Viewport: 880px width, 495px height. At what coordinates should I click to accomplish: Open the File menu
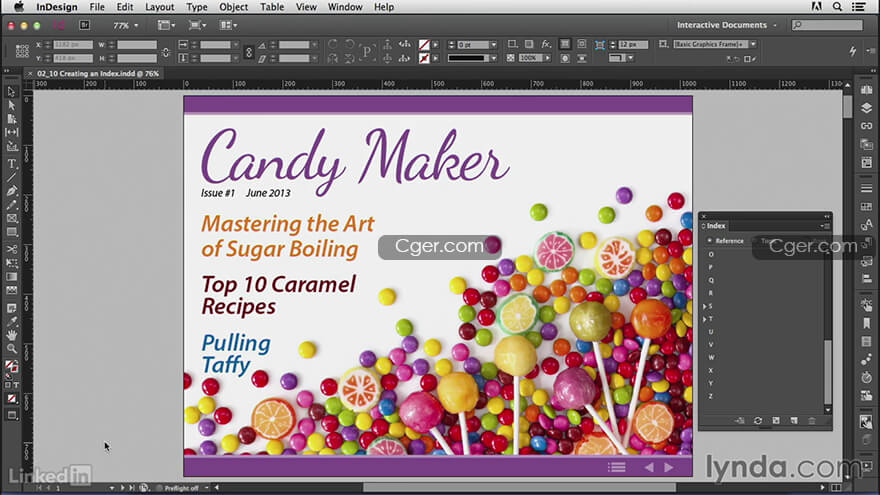pos(97,7)
